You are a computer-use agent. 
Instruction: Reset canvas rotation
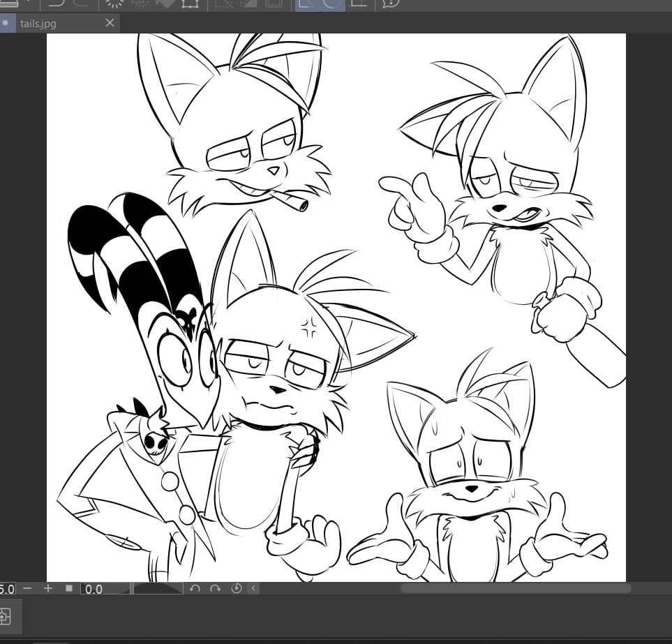236,588
